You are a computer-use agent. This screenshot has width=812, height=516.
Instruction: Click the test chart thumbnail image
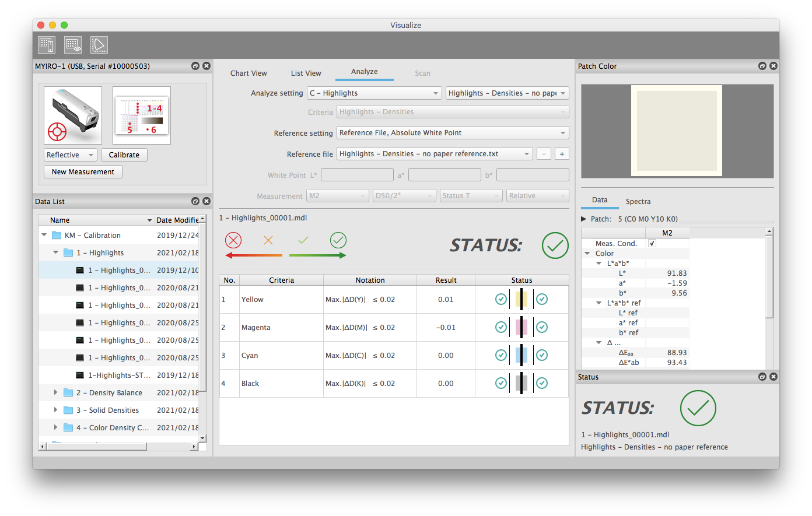click(142, 115)
